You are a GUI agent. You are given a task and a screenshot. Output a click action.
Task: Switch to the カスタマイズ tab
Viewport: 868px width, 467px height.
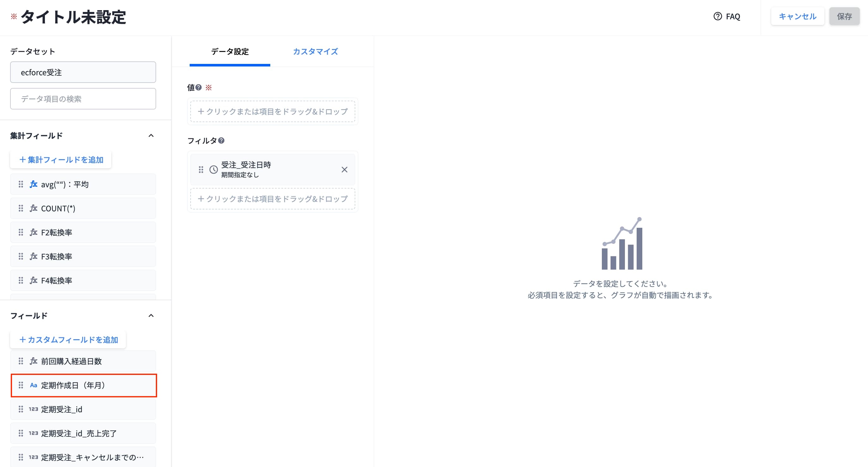315,52
